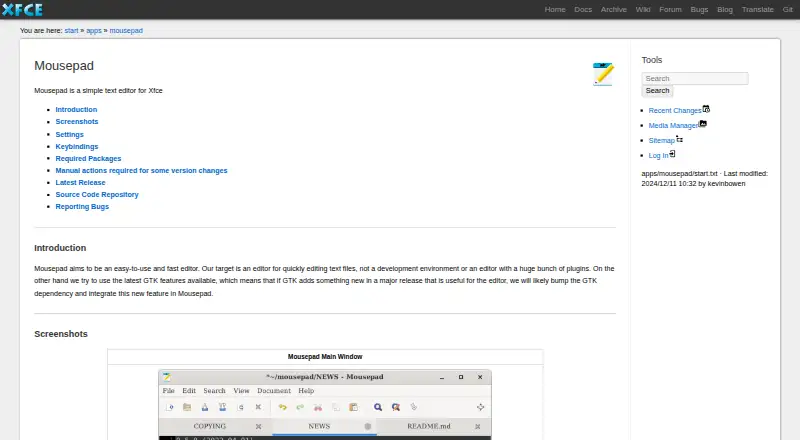
Task: Open the Git link in top navigation
Action: click(788, 9)
